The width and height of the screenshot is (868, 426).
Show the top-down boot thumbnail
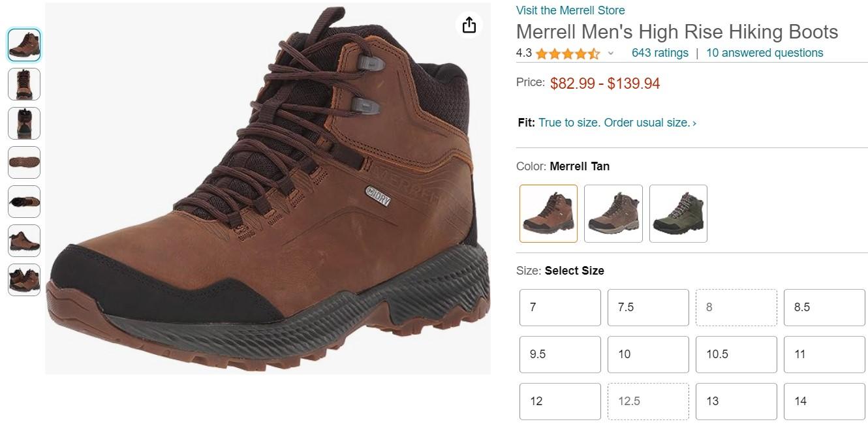click(x=24, y=202)
